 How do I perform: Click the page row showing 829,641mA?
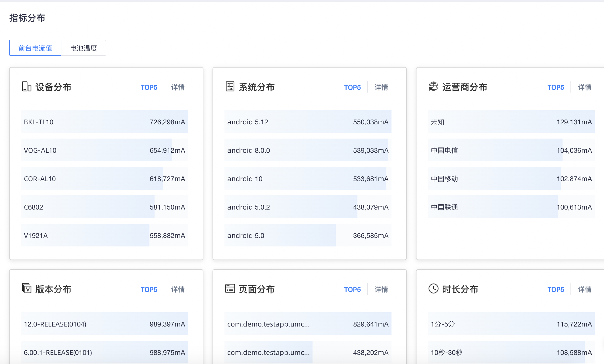(x=308, y=324)
